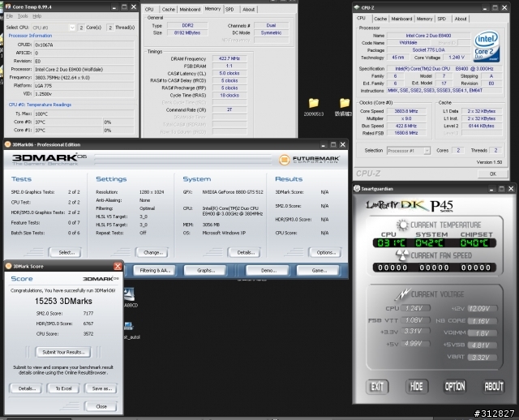519x420 pixels.
Task: Click the Core Temp title bar icon
Action: click(8, 6)
